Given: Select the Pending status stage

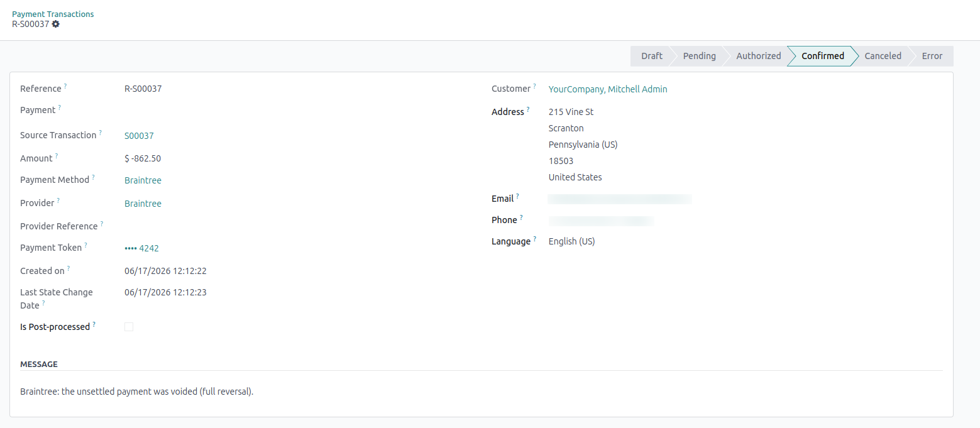Looking at the screenshot, I should [x=699, y=56].
